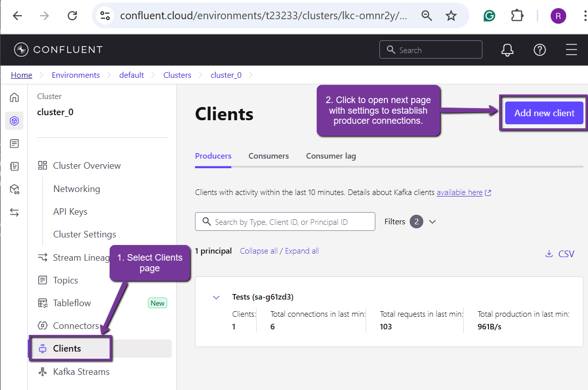Expand the Filters dropdown
The image size is (588, 390).
coord(431,222)
